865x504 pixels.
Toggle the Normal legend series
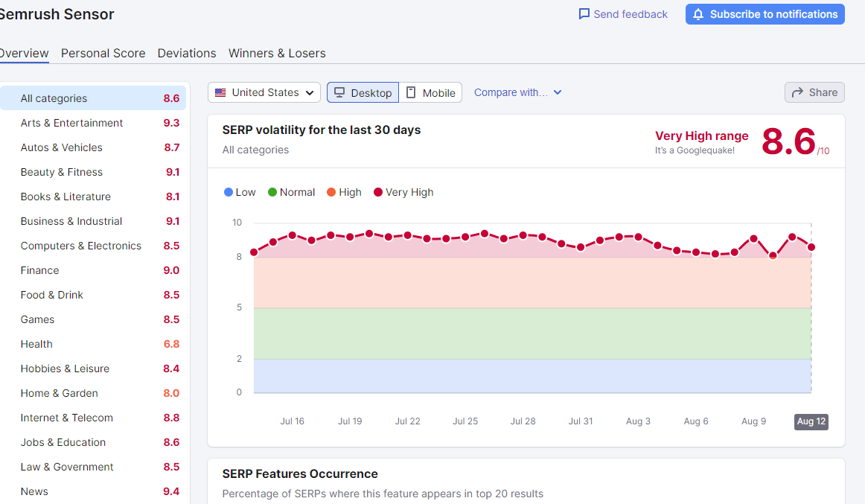click(x=291, y=192)
